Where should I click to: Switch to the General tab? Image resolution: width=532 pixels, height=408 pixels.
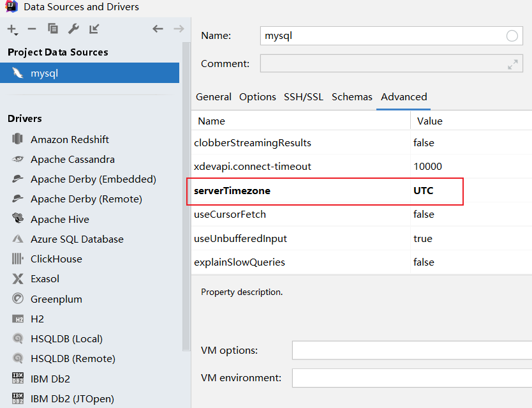click(214, 97)
